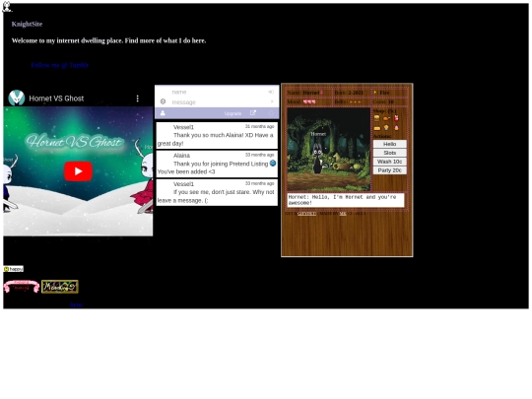
Task: Click the welcome text "Find more of what I do here"
Action: (166, 40)
